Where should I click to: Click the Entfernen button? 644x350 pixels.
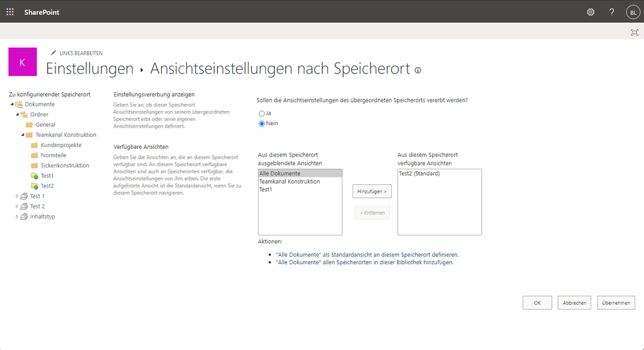372,213
